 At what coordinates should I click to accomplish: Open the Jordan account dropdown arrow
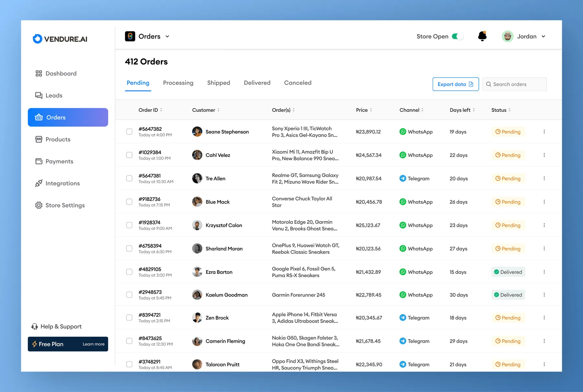[x=543, y=37]
